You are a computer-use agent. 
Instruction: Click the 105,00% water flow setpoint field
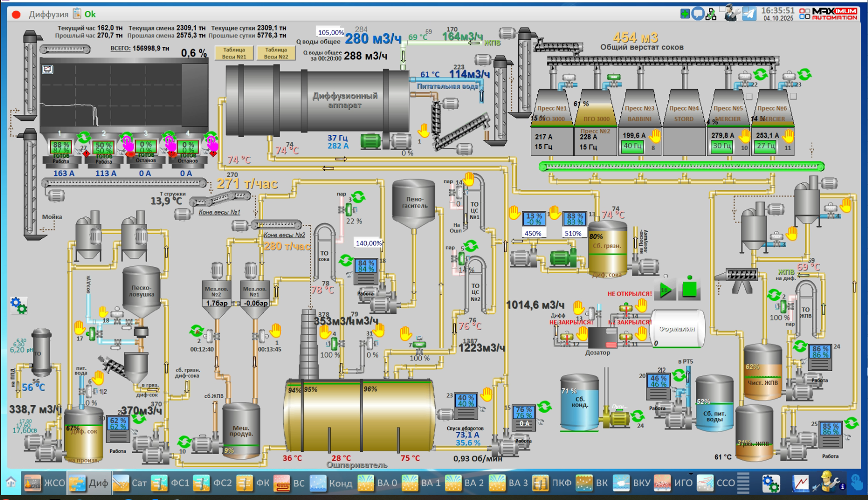[331, 32]
